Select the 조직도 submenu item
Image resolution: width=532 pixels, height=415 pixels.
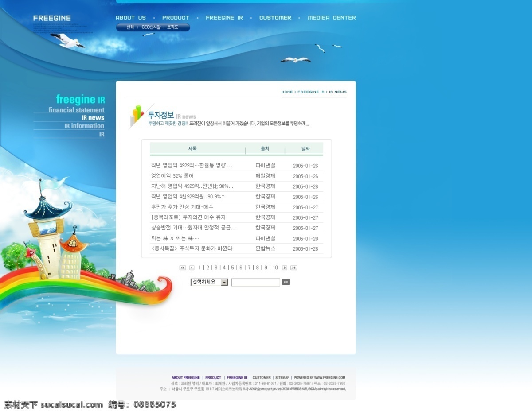pos(172,27)
